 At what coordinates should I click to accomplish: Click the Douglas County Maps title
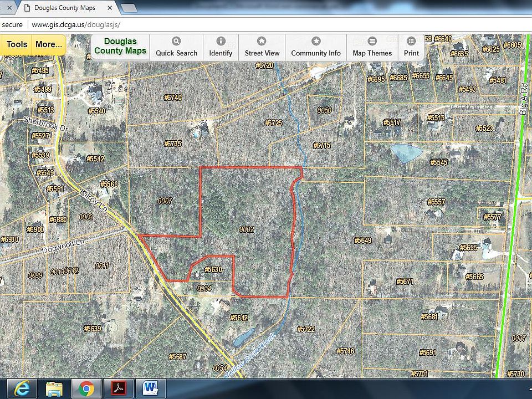pos(120,46)
